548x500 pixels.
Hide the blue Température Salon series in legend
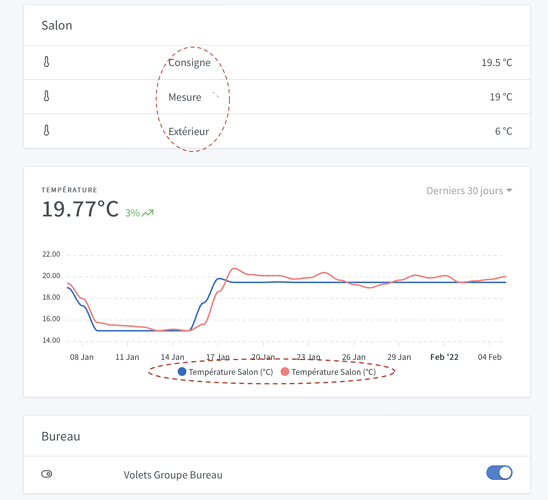point(225,372)
